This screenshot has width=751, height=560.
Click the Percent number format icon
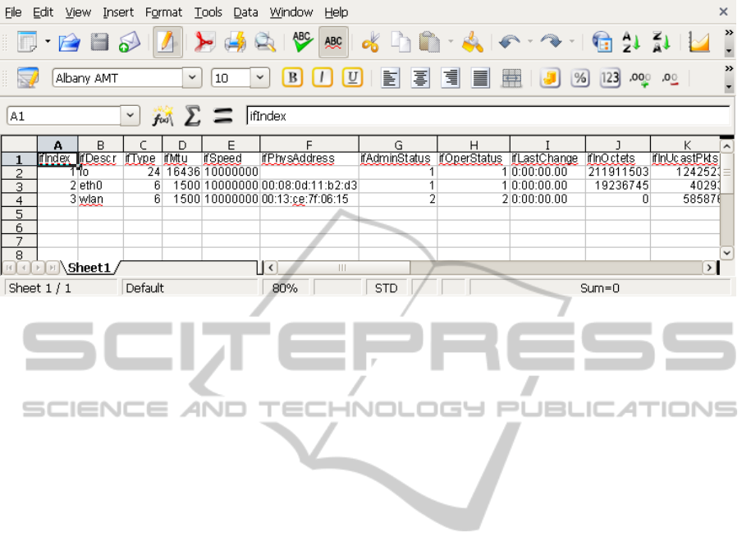pos(579,78)
